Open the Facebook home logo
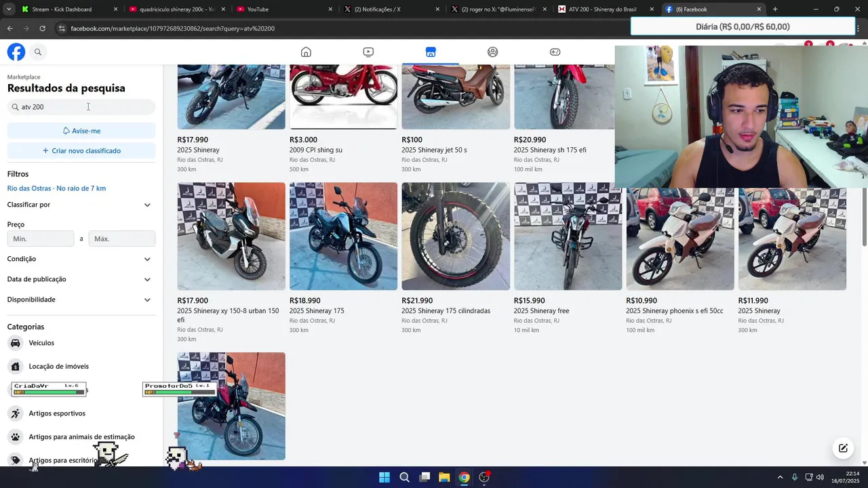 tap(16, 52)
